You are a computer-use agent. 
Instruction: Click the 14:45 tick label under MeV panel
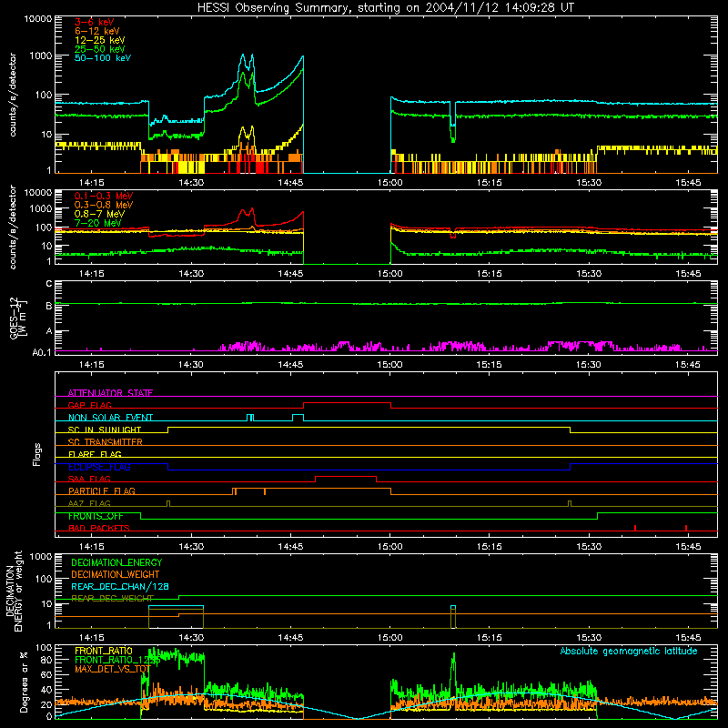coord(290,274)
